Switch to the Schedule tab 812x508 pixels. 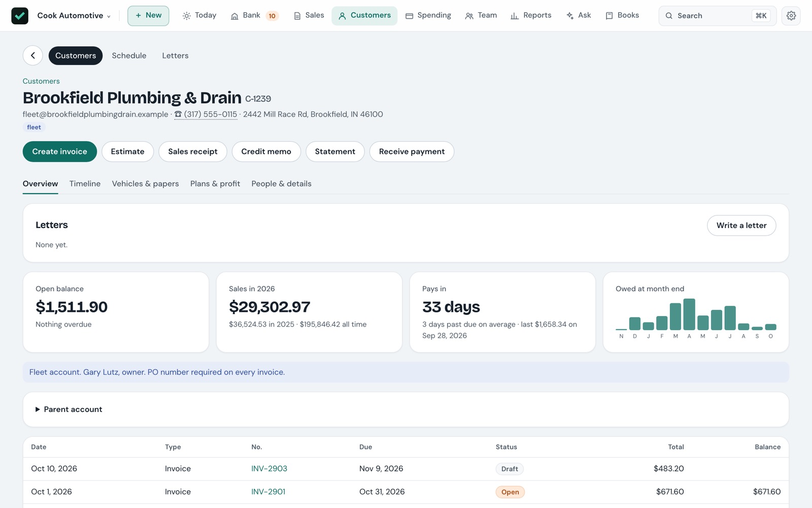129,55
